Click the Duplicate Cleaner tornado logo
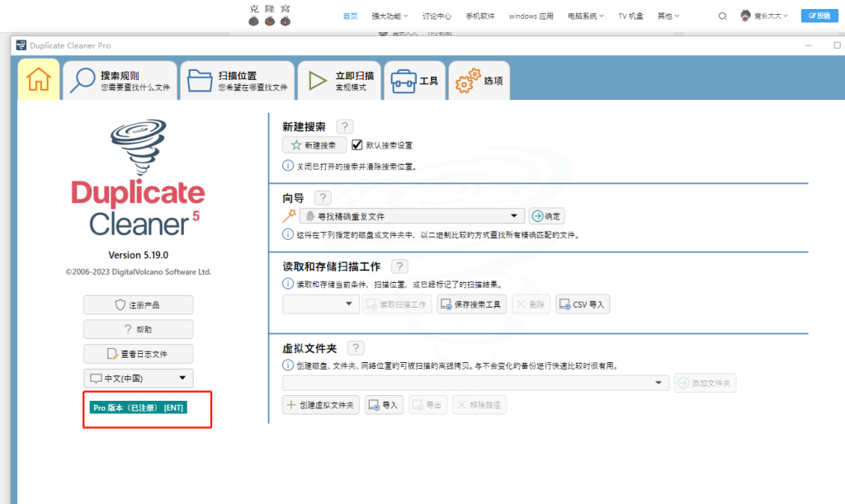Image resolution: width=845 pixels, height=504 pixels. 139,147
